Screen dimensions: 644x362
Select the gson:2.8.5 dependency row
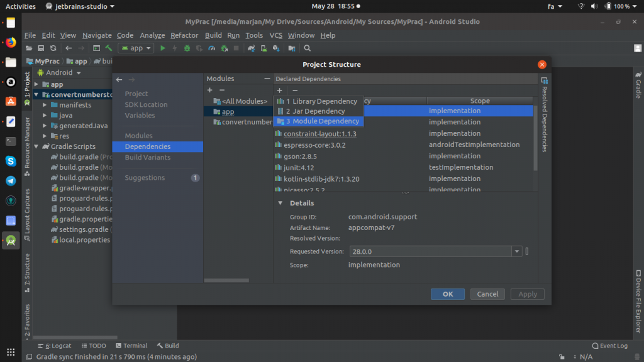coord(403,156)
